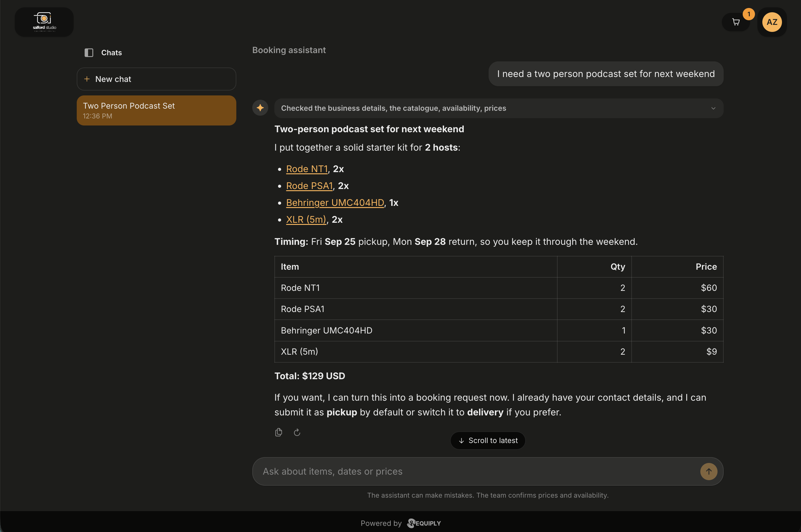The width and height of the screenshot is (801, 532).
Task: Click the Salford Studio logo
Action: click(x=44, y=22)
